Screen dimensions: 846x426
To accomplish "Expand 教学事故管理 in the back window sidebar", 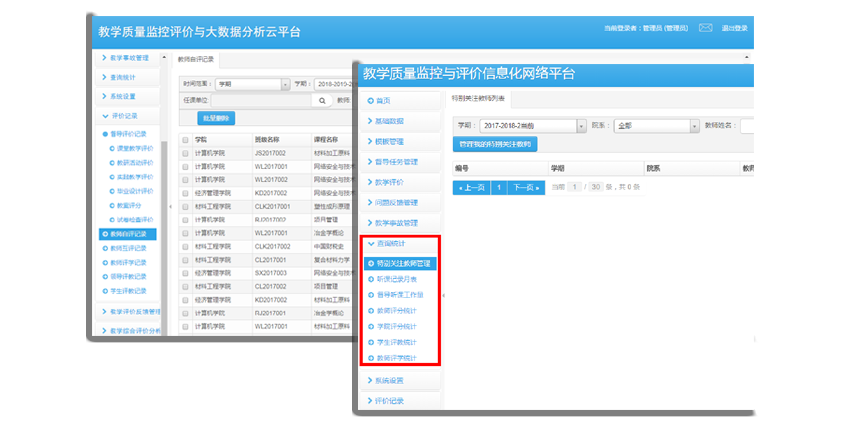I will [127, 58].
